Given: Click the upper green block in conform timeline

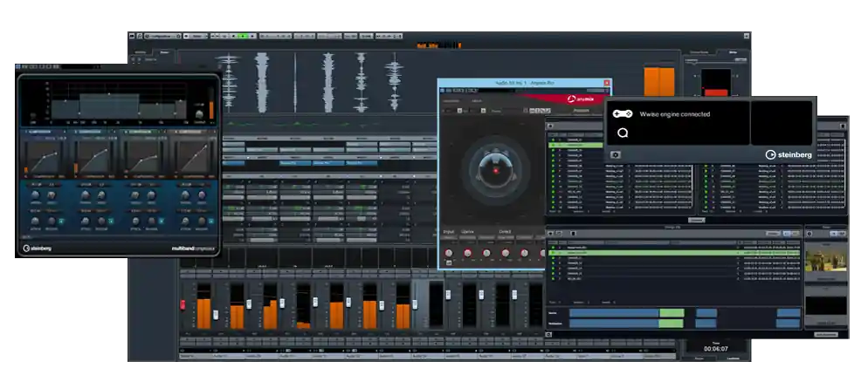Looking at the screenshot, I should [672, 313].
